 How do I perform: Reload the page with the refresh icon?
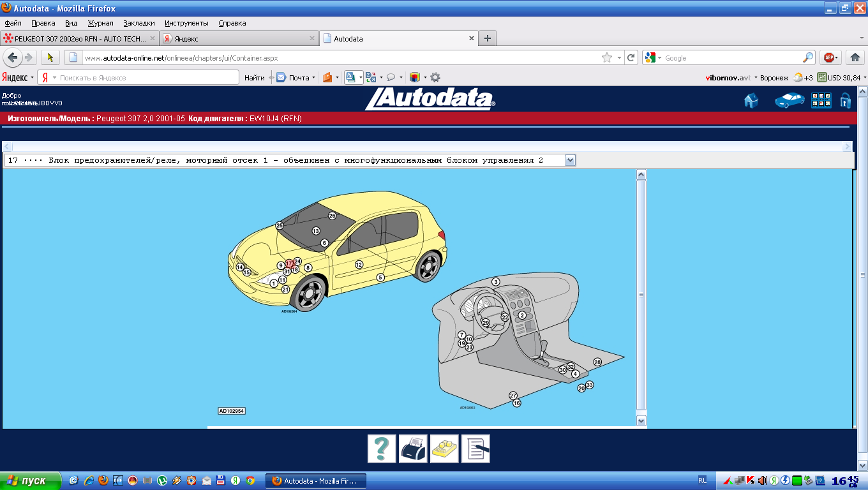631,57
